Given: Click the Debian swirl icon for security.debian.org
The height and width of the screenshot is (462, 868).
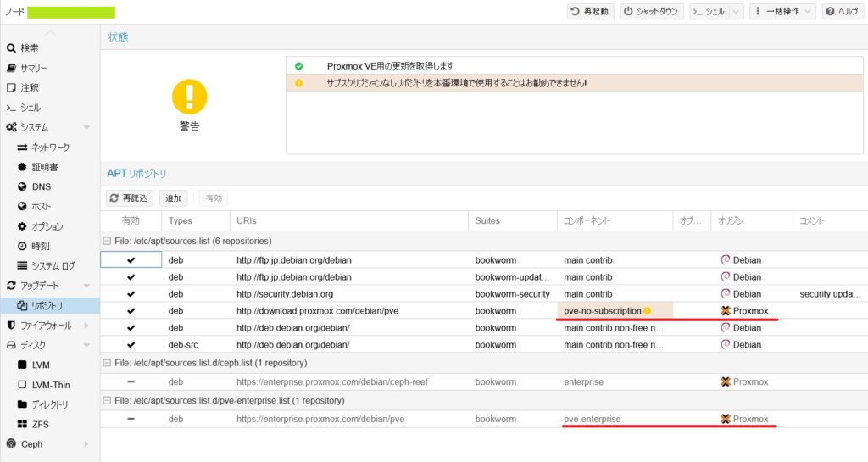Looking at the screenshot, I should tap(726, 294).
